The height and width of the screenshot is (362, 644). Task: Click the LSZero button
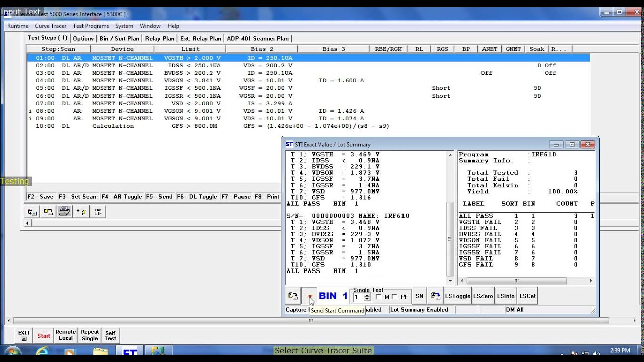click(483, 296)
